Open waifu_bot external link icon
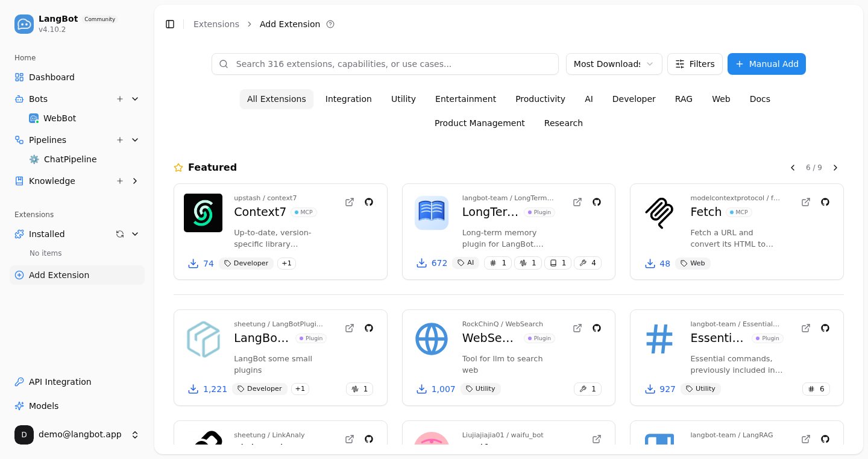The image size is (868, 459). tap(597, 439)
